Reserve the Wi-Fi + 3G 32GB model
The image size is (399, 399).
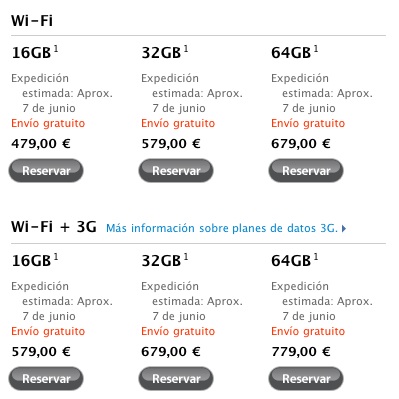coord(176,378)
